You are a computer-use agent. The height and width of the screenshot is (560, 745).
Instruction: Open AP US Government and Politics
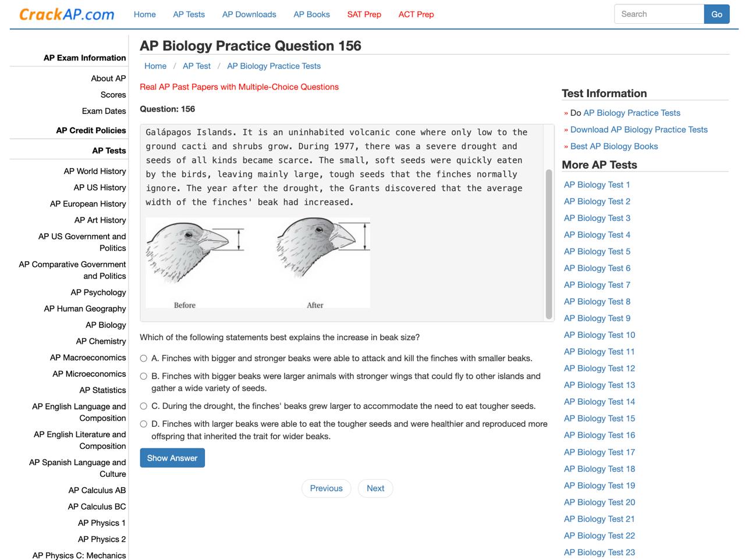[82, 242]
